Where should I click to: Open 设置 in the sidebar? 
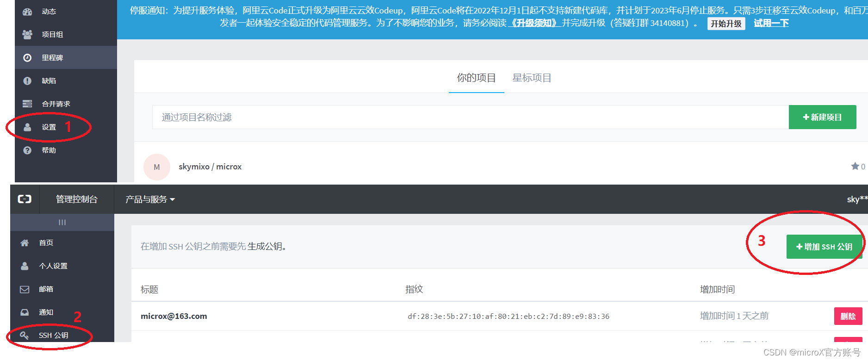tap(49, 127)
